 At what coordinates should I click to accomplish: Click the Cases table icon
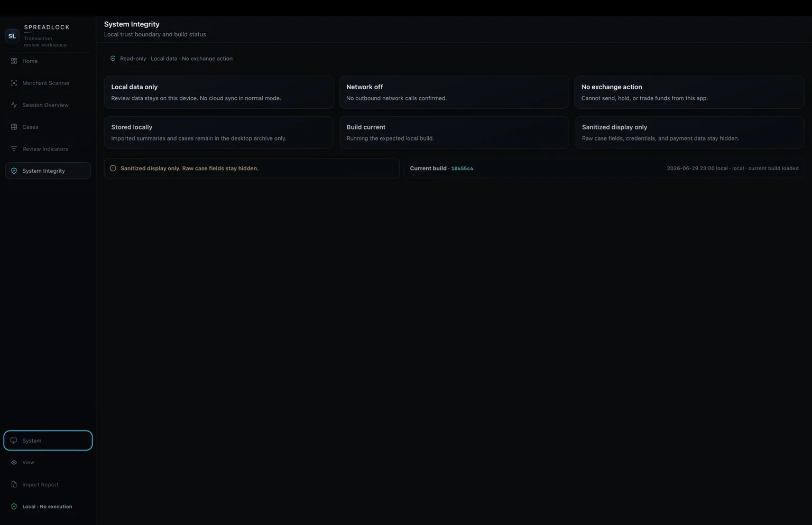14,127
